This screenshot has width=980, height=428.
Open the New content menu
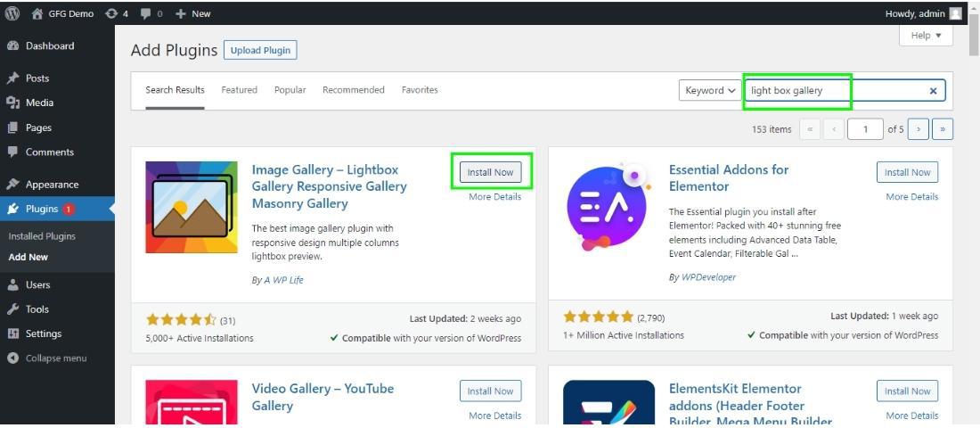[x=193, y=13]
